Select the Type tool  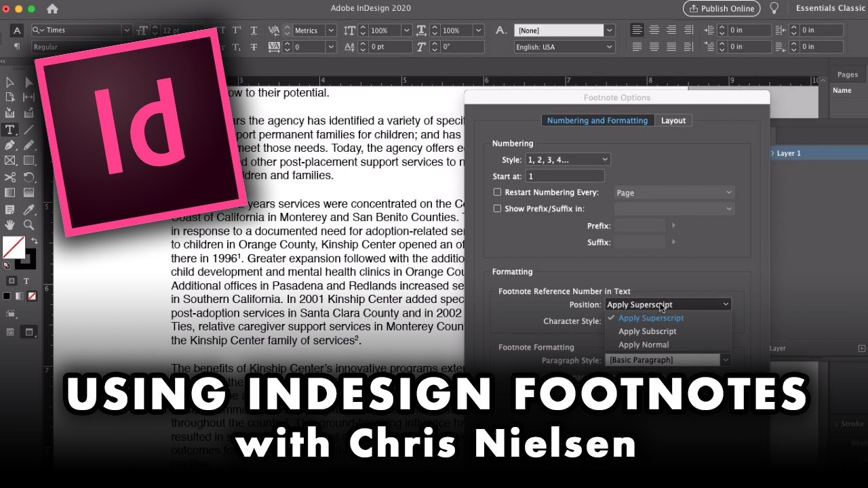(x=10, y=129)
